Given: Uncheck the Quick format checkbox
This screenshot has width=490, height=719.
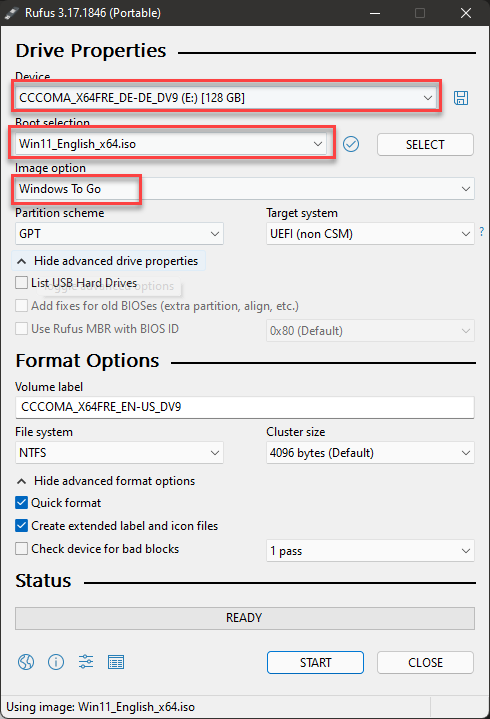Looking at the screenshot, I should tap(22, 503).
